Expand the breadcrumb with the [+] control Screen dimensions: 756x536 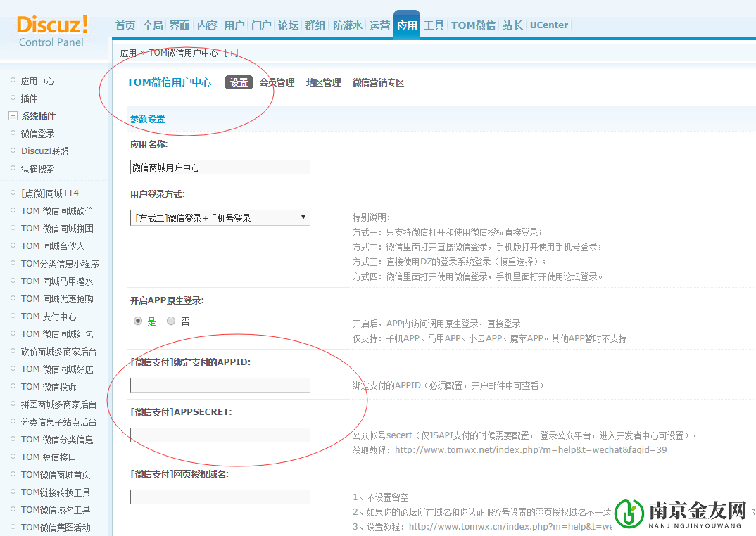tap(232, 51)
